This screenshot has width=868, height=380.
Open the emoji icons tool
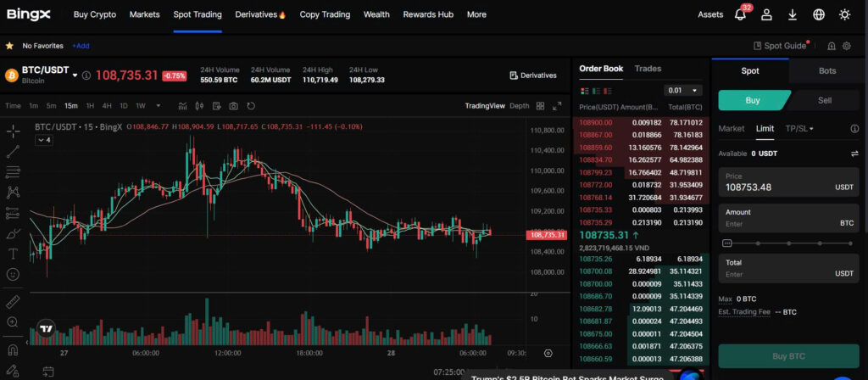coord(14,274)
